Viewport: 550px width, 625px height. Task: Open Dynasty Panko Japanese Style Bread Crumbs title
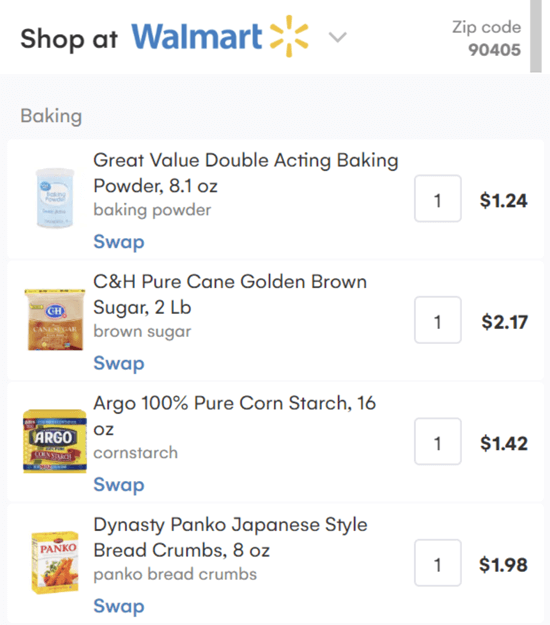pos(230,537)
